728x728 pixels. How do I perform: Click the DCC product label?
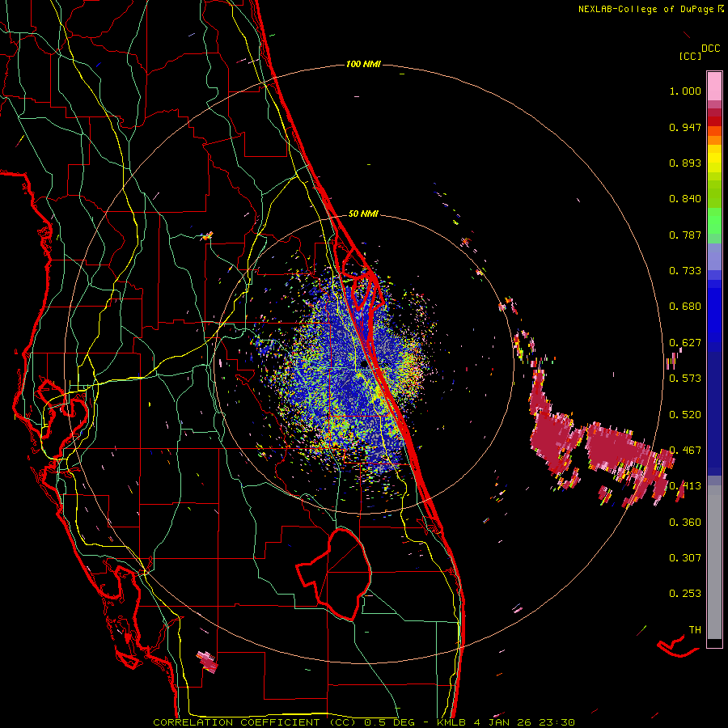pyautogui.click(x=710, y=49)
